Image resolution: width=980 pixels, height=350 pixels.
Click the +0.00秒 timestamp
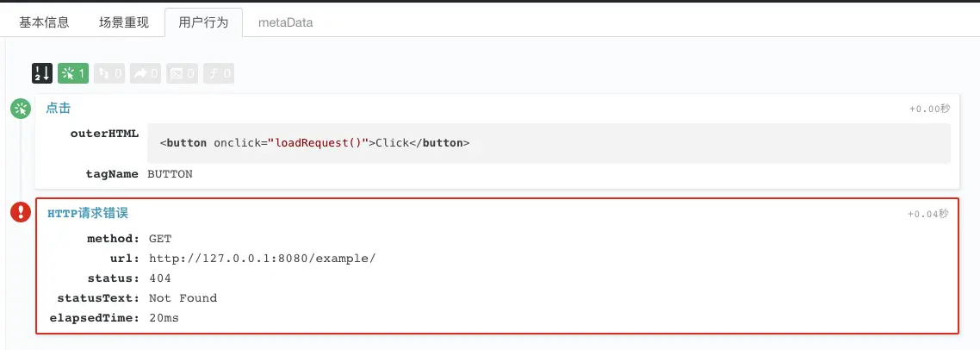pyautogui.click(x=928, y=109)
